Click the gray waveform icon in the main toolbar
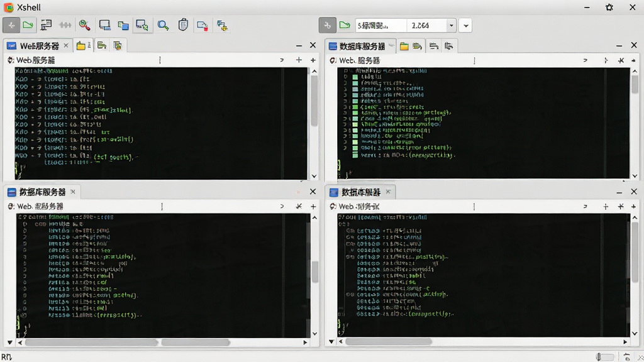Screen dimensions: 644x362 point(65,25)
